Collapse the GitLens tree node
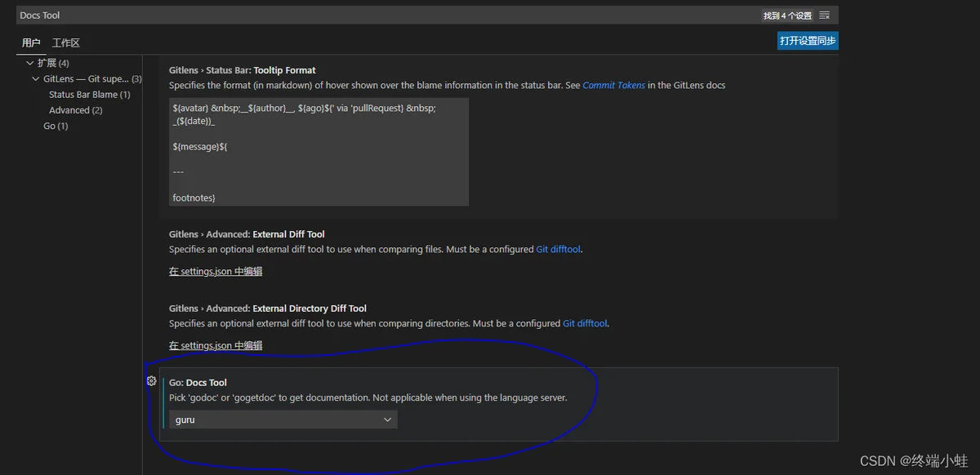Screen dimensions: 980x475 36,79
